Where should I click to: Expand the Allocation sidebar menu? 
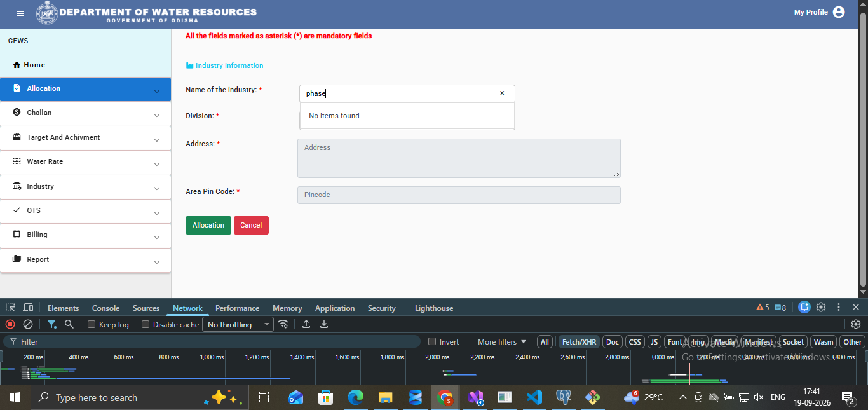click(85, 89)
